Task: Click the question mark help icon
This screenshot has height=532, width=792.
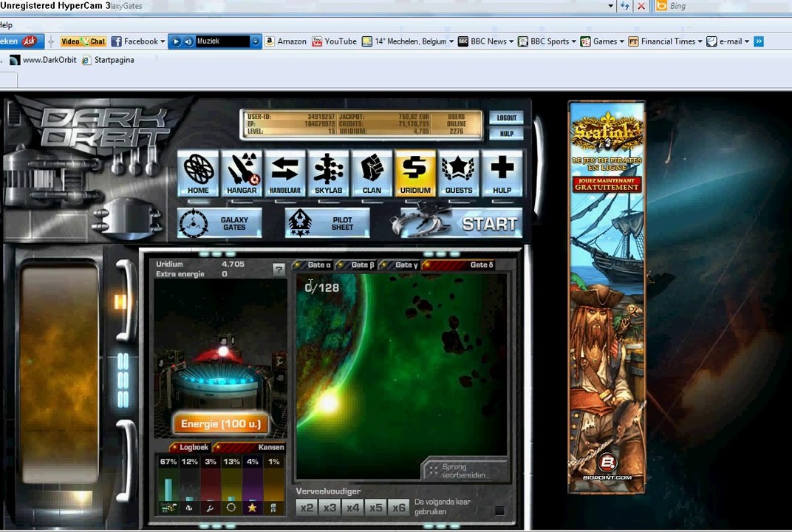Action: [279, 269]
